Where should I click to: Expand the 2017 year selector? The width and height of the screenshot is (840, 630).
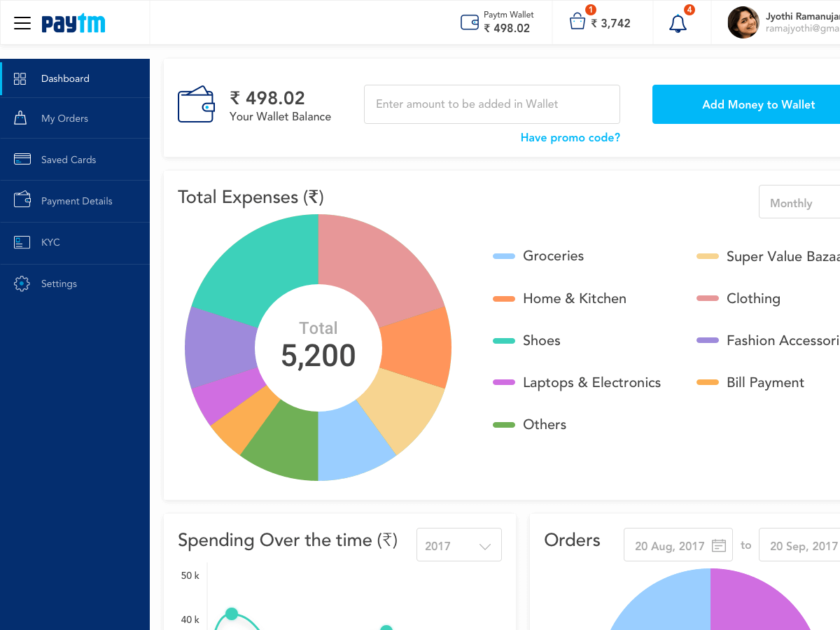click(x=458, y=545)
